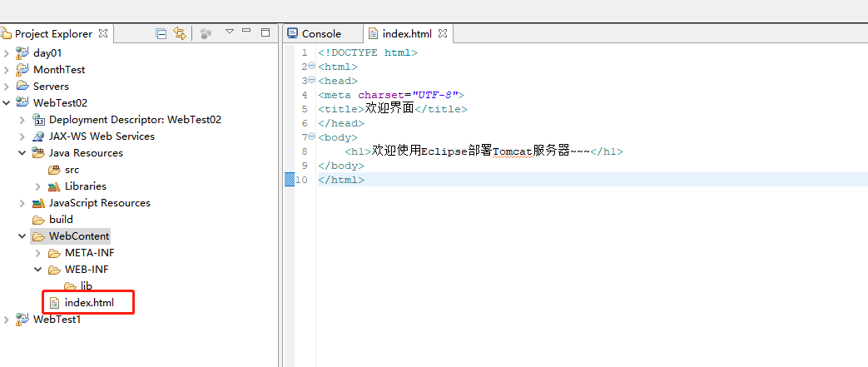Click the src package folder icon
Screen dimensions: 868x367
[54, 170]
